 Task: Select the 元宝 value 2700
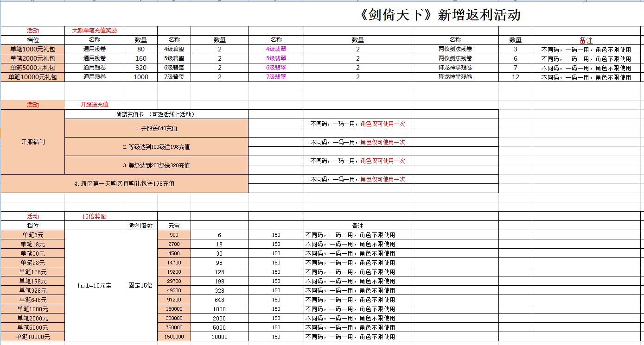click(x=174, y=244)
